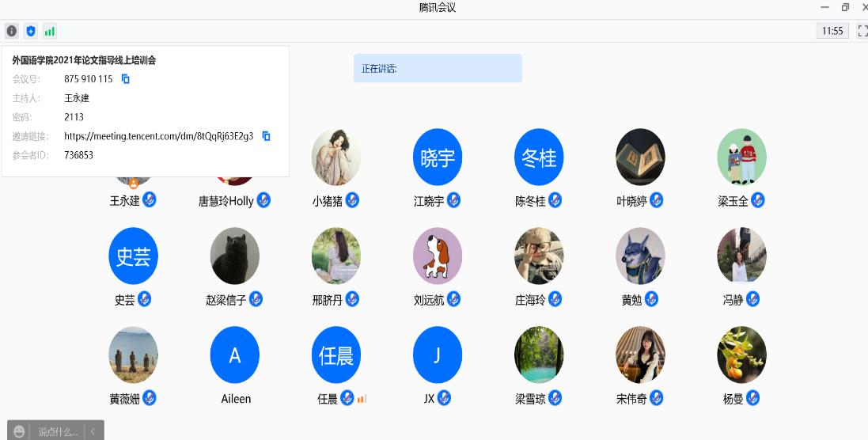Select the Aileen participant avatar
The width and height of the screenshot is (868, 440).
click(235, 355)
